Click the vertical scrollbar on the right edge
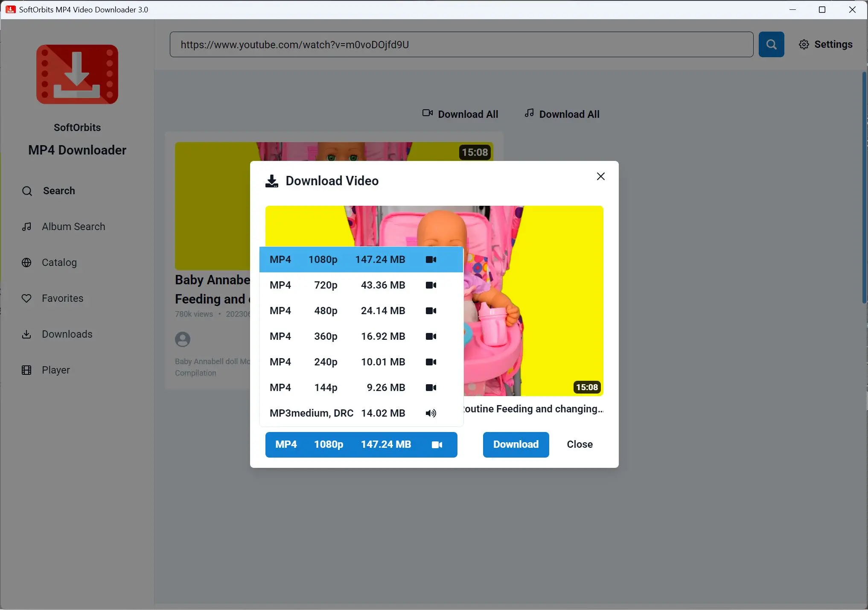This screenshot has height=610, width=868. click(x=864, y=188)
